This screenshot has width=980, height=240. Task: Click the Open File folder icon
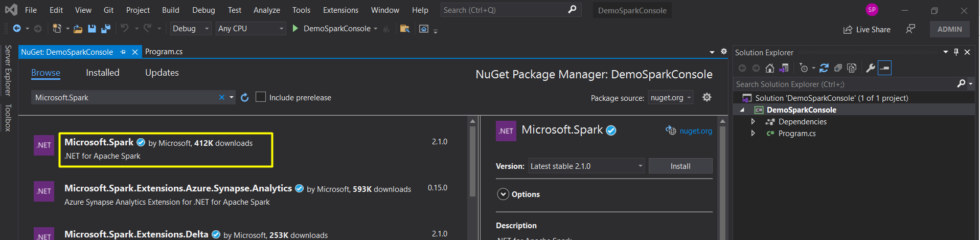[78, 29]
